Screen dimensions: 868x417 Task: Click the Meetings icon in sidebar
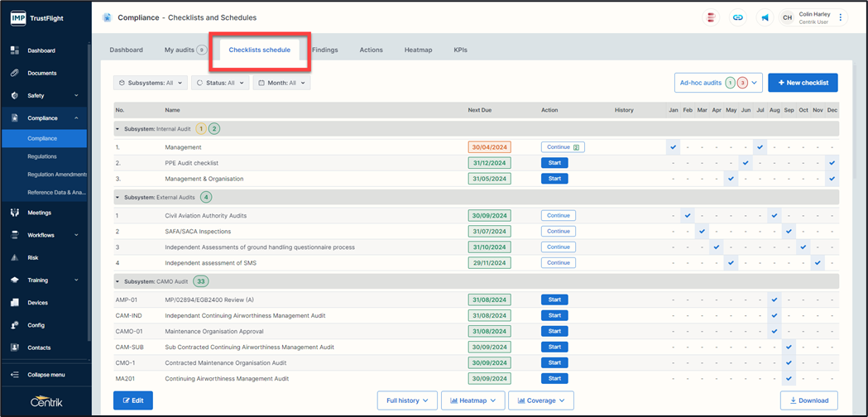click(x=15, y=213)
